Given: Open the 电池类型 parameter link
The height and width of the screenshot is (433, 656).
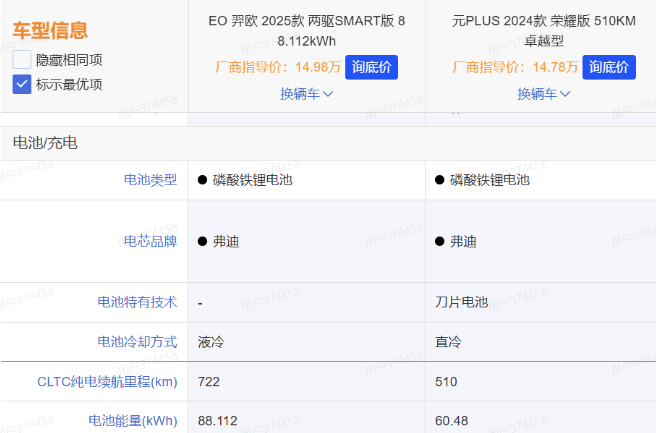Looking at the screenshot, I should (150, 180).
